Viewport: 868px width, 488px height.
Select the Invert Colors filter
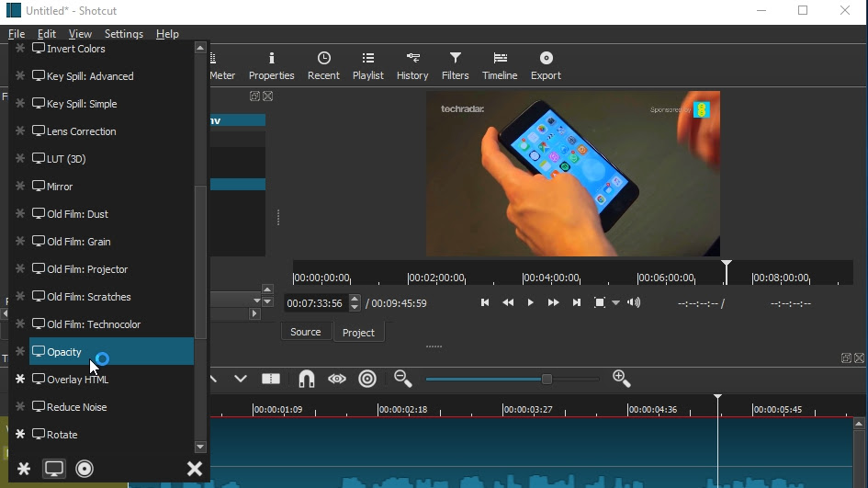point(111,49)
